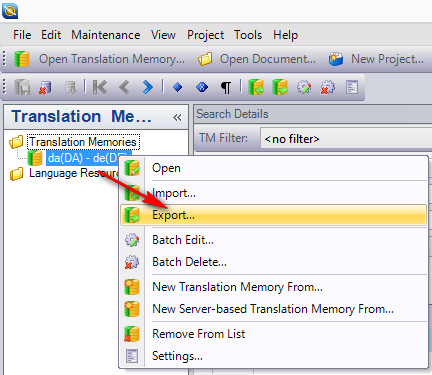The image size is (432, 375).
Task: Click the application logo icon
Action: pyautogui.click(x=10, y=11)
